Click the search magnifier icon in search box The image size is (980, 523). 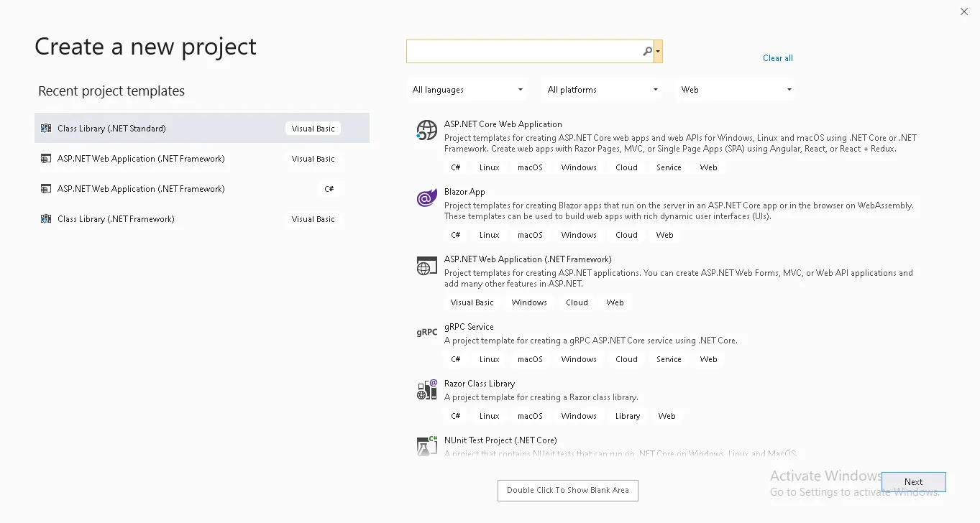point(647,52)
